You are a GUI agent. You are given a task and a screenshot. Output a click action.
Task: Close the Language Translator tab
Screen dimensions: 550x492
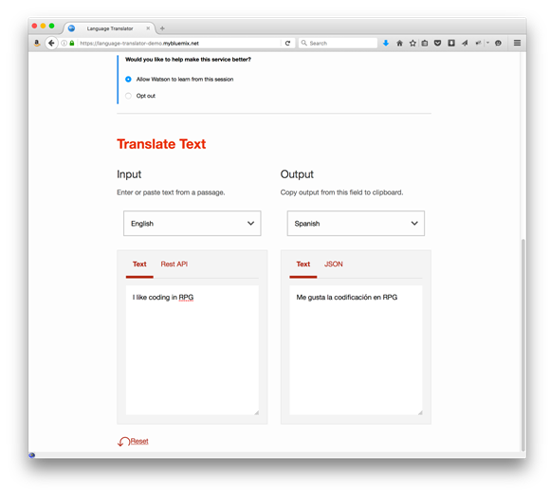pos(148,28)
